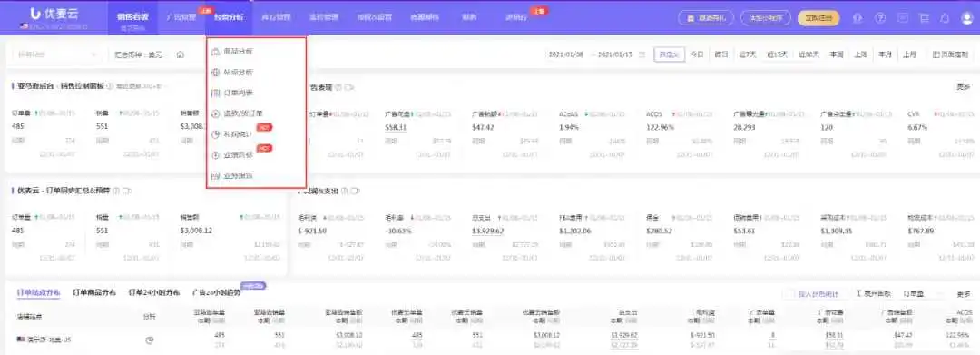This screenshot has width=980, height=355.
Task: Switch to the 广告管理 nav tab
Action: (x=181, y=17)
